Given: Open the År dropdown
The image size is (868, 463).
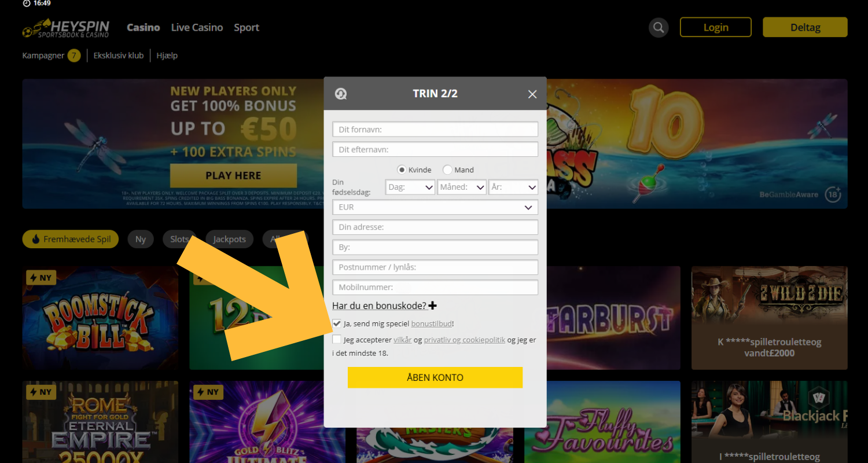Looking at the screenshot, I should point(513,187).
